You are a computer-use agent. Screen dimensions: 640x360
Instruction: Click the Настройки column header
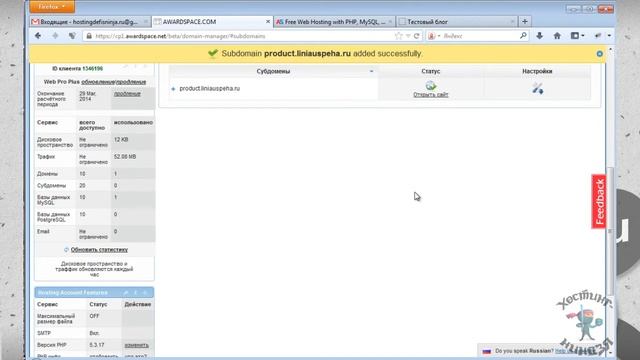pyautogui.click(x=537, y=71)
